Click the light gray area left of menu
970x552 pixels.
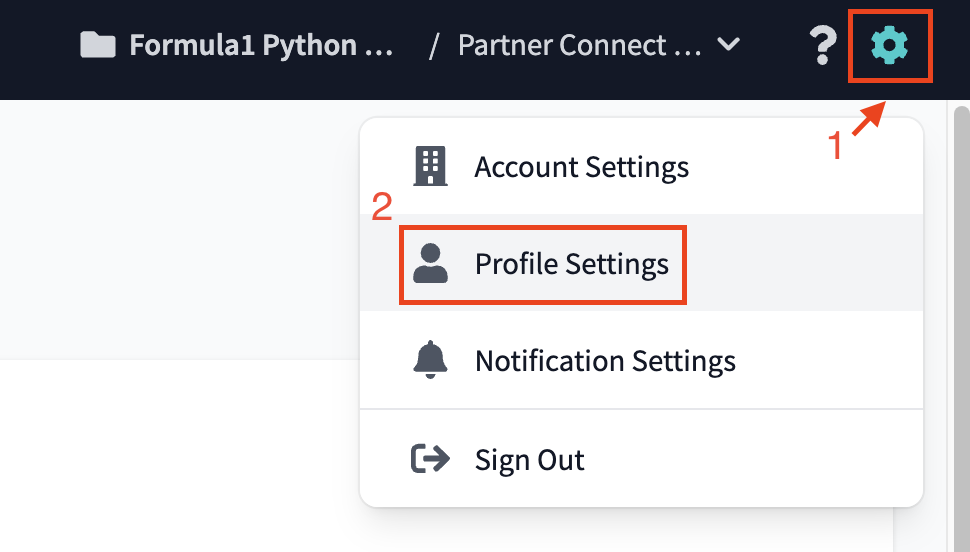pyautogui.click(x=180, y=230)
